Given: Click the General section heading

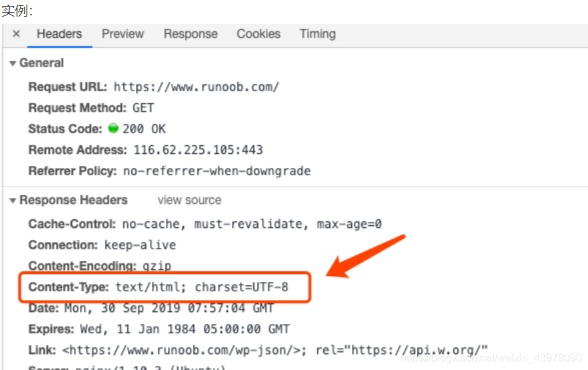Looking at the screenshot, I should click(x=41, y=63).
